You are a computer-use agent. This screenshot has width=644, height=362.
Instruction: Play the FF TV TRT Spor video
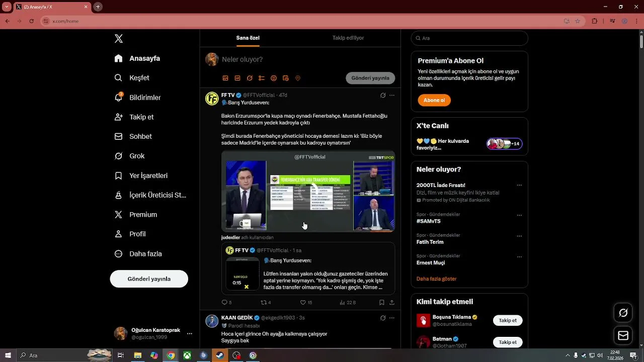click(308, 191)
